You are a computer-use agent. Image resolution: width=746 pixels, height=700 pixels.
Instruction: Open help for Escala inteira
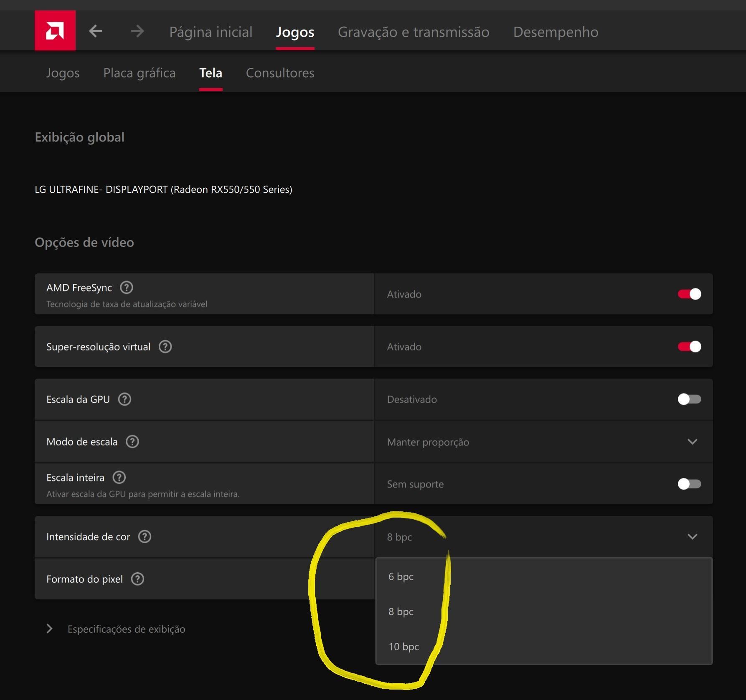tap(119, 478)
